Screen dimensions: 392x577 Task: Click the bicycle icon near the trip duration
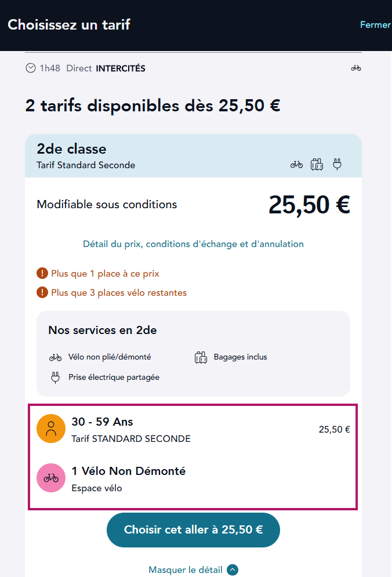click(x=355, y=68)
